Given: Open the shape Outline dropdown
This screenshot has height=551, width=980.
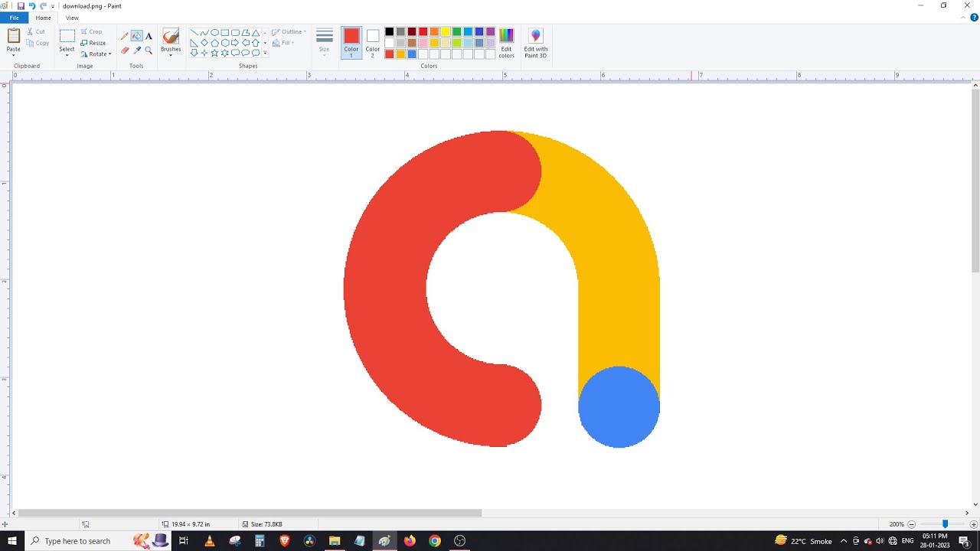Looking at the screenshot, I should coord(289,32).
